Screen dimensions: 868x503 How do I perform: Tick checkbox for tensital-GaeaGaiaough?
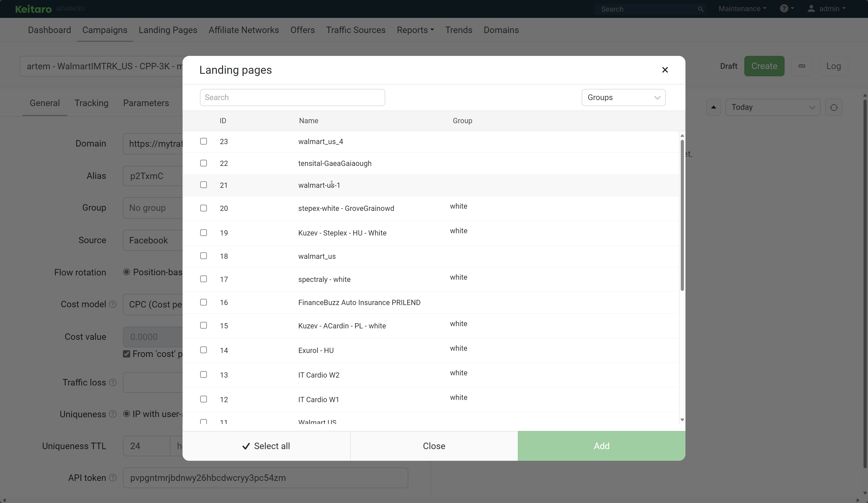coord(204,163)
